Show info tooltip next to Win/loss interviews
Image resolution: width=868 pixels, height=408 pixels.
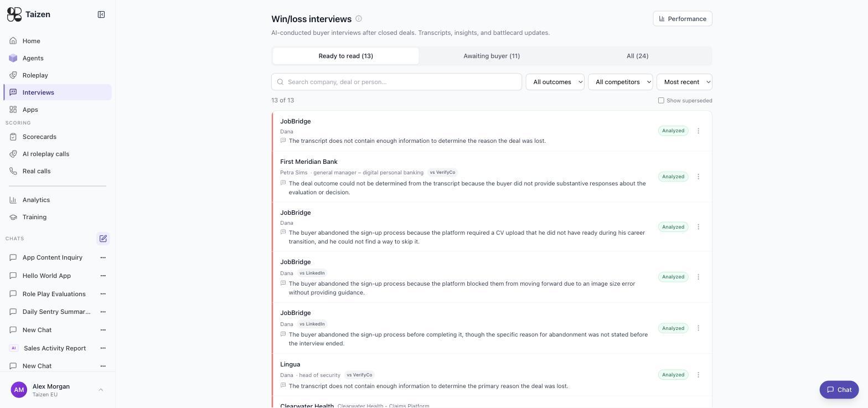(x=359, y=19)
